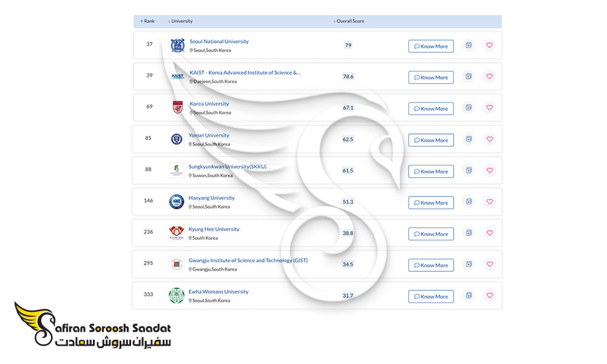Image resolution: width=607 pixels, height=364 pixels.
Task: Click Kyung Hee University logo
Action: pos(177,233)
